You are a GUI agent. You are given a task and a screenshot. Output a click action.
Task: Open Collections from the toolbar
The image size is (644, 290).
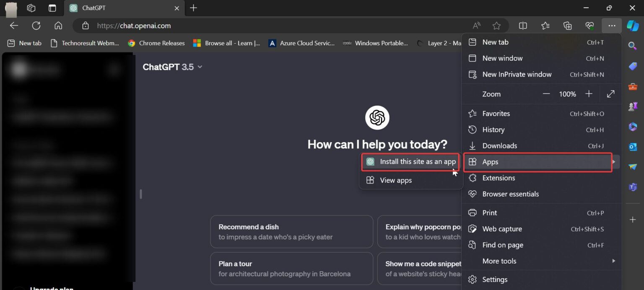click(x=567, y=26)
